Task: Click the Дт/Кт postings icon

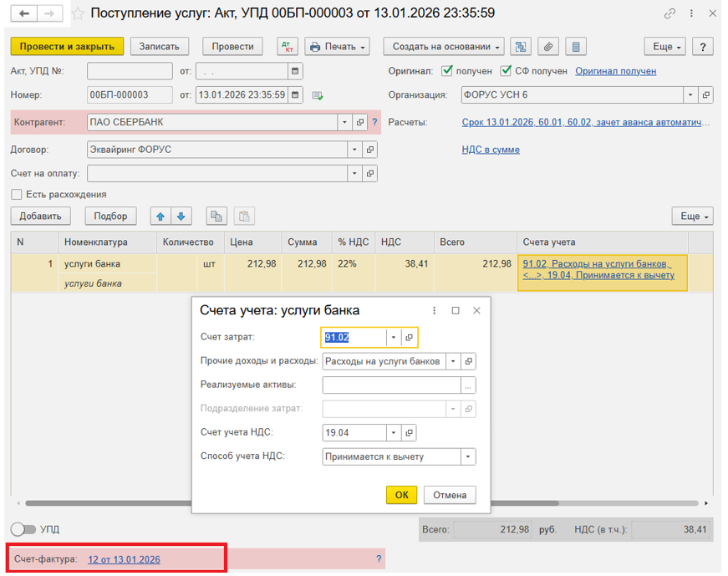Action: [x=287, y=47]
